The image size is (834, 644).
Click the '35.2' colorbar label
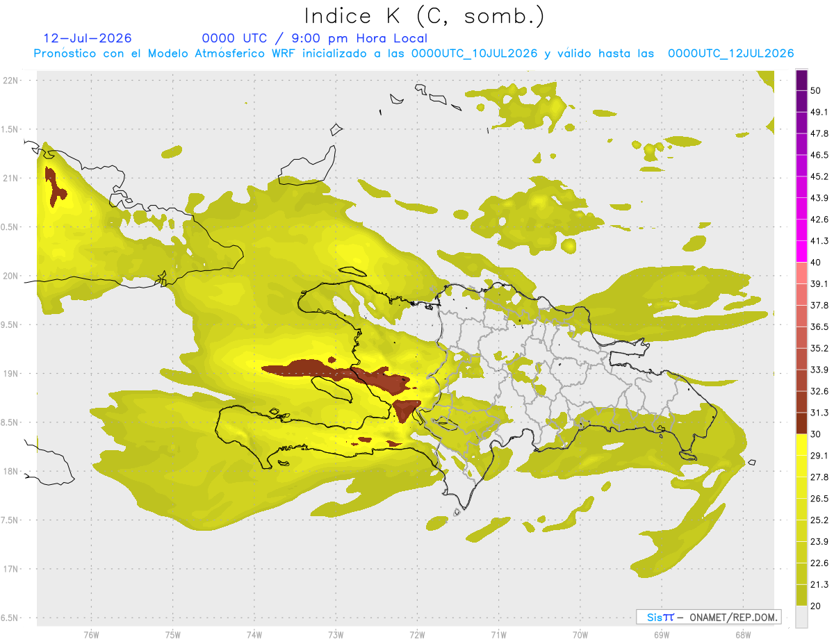coord(819,348)
